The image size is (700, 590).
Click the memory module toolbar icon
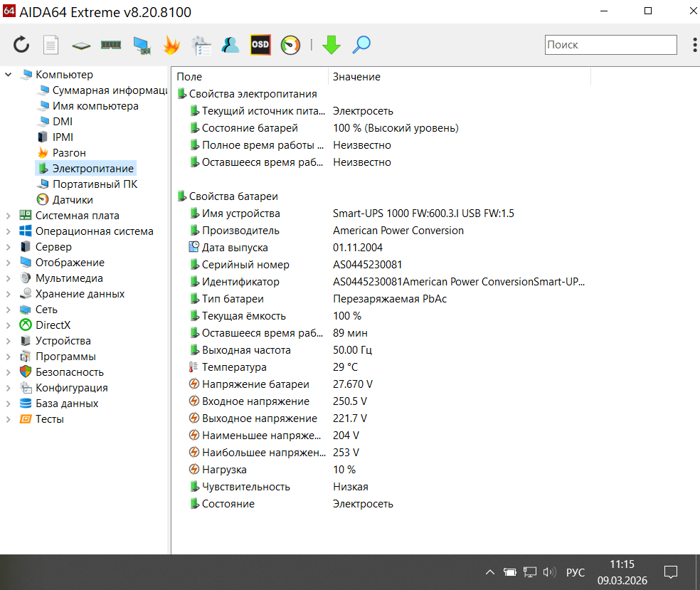[111, 45]
